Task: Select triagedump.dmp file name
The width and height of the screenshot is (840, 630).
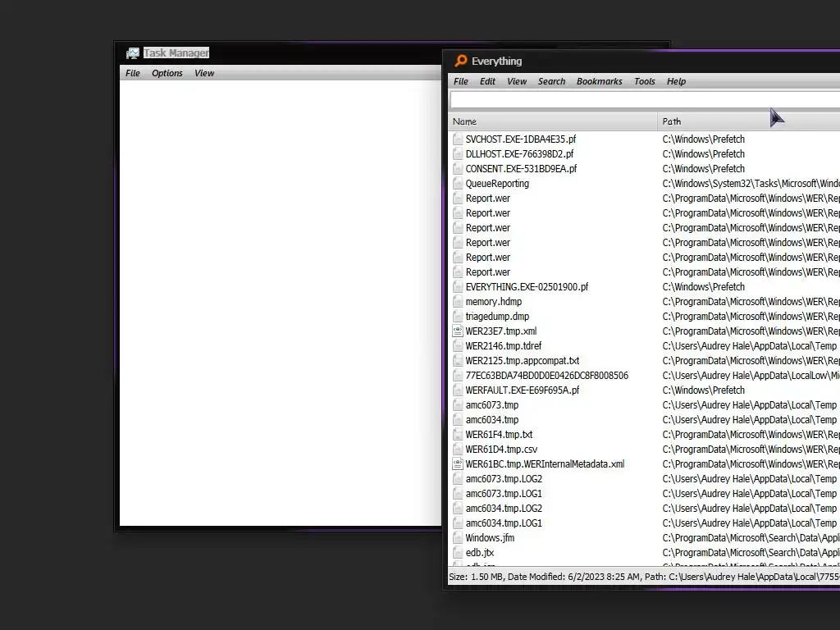Action: (497, 317)
